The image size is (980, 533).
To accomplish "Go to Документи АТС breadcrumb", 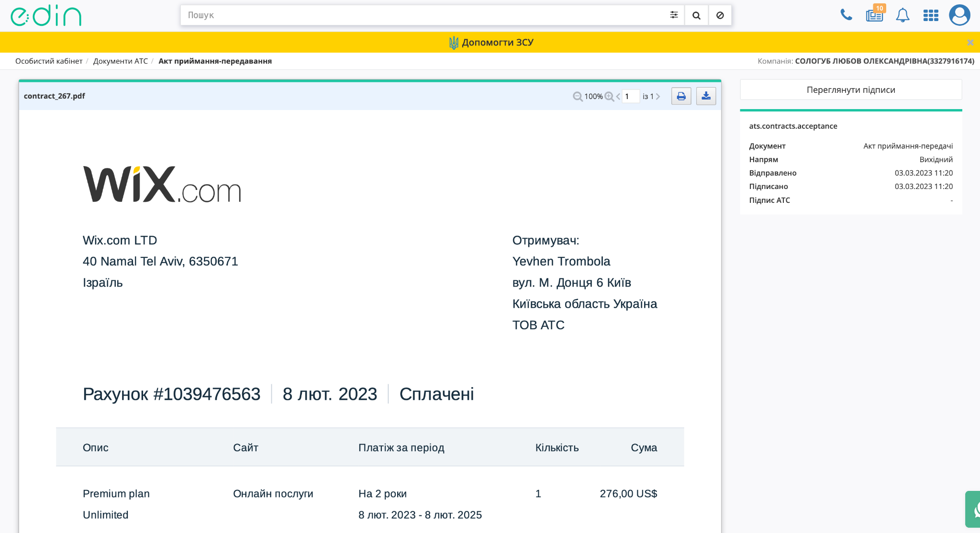I will (121, 61).
